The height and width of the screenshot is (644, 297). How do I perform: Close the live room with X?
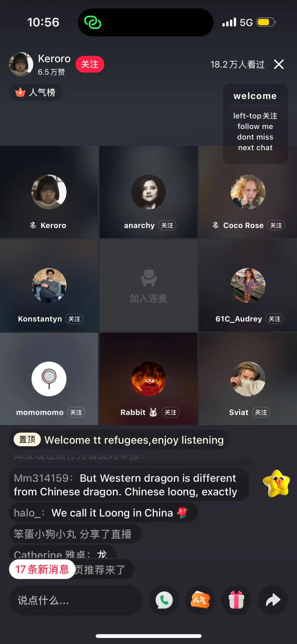279,64
